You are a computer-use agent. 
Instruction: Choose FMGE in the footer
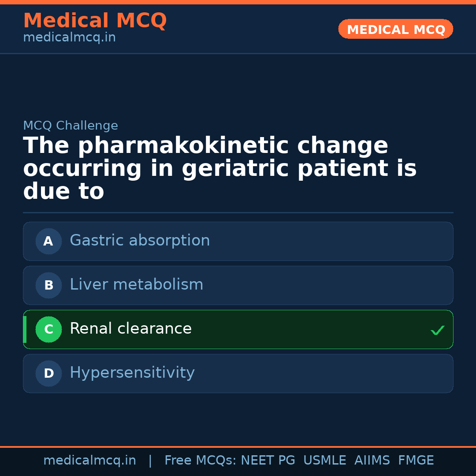point(416,461)
